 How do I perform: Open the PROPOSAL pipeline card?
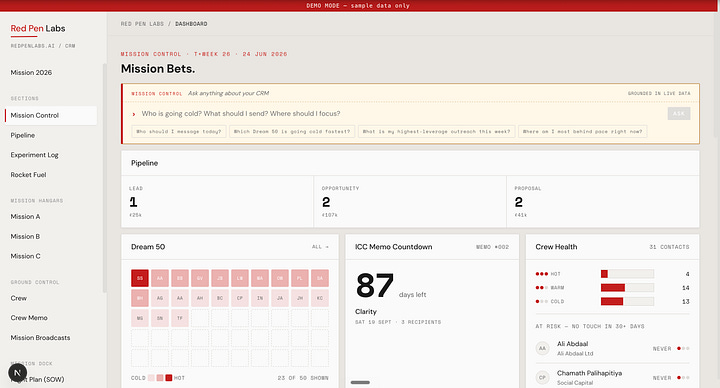[603, 202]
